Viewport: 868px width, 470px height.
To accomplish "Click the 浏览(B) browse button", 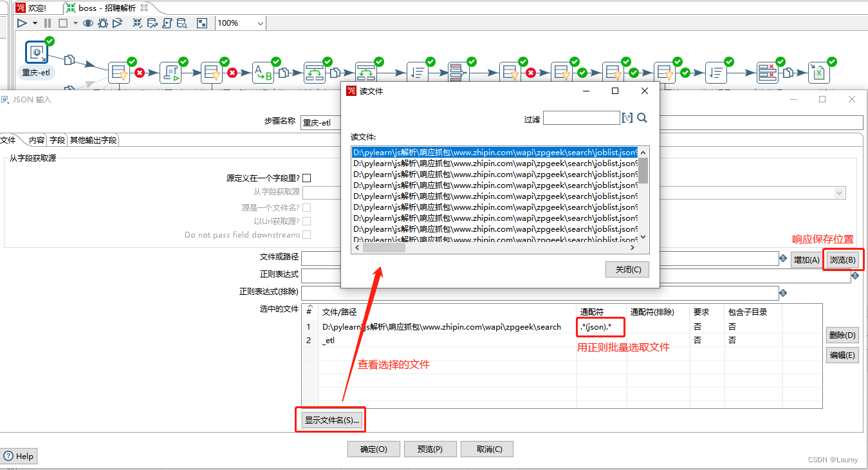I will (x=843, y=260).
